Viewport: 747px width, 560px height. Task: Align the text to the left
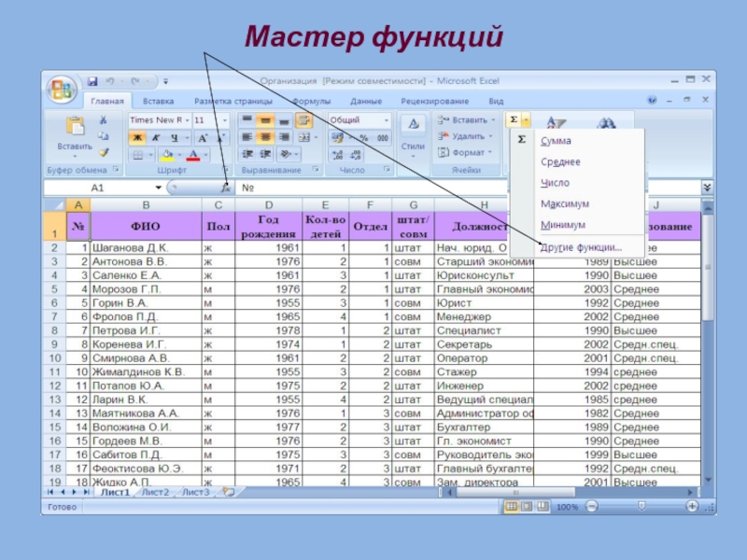point(247,137)
